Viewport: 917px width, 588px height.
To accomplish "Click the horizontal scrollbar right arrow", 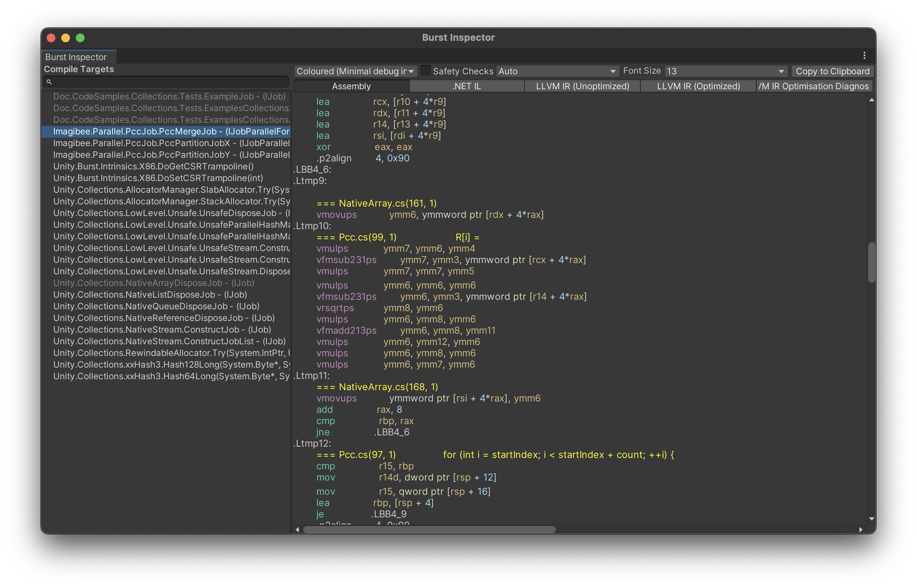I will coord(861,530).
